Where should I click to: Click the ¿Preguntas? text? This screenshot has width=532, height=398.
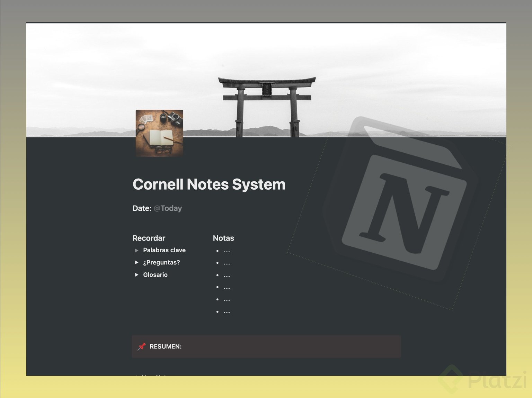pyautogui.click(x=161, y=262)
